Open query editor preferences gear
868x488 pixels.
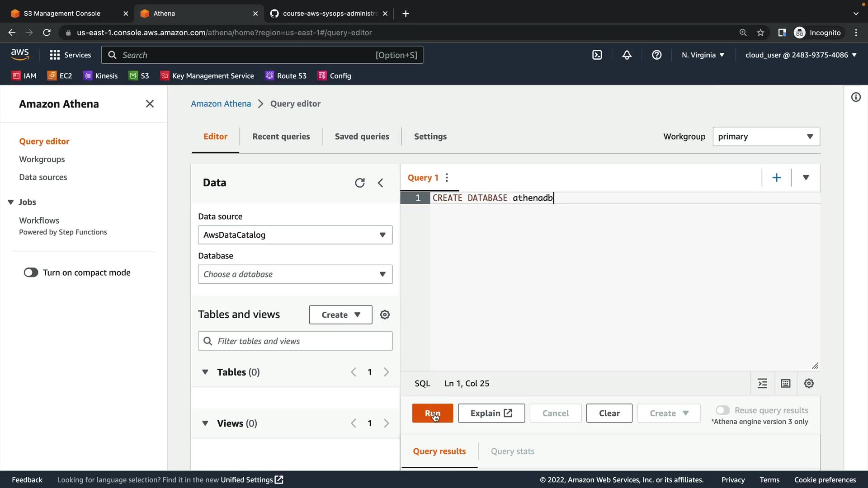coord(809,383)
